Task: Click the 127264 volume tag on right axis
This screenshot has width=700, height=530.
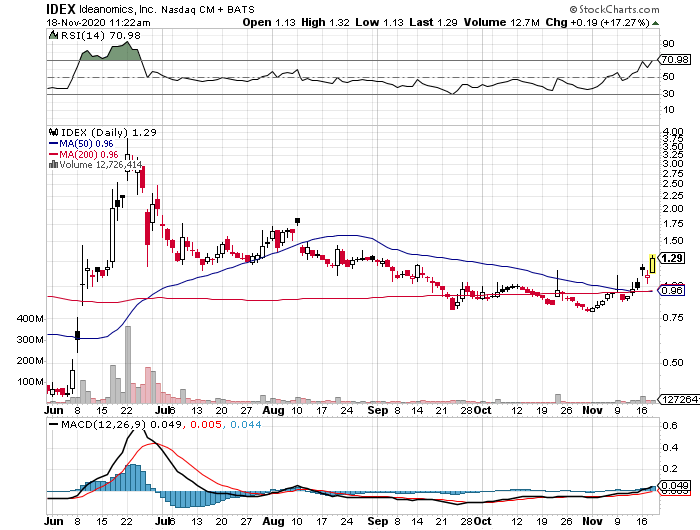Action: pos(678,399)
